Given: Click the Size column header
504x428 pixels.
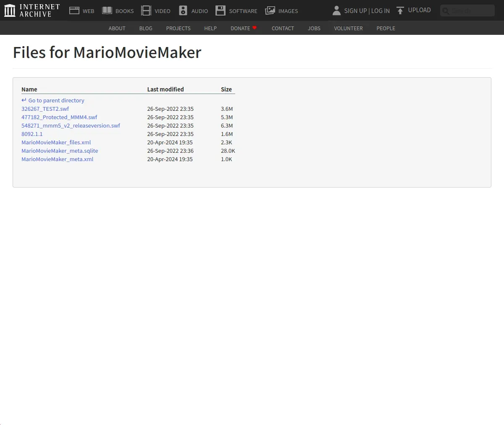Looking at the screenshot, I should pyautogui.click(x=226, y=89).
